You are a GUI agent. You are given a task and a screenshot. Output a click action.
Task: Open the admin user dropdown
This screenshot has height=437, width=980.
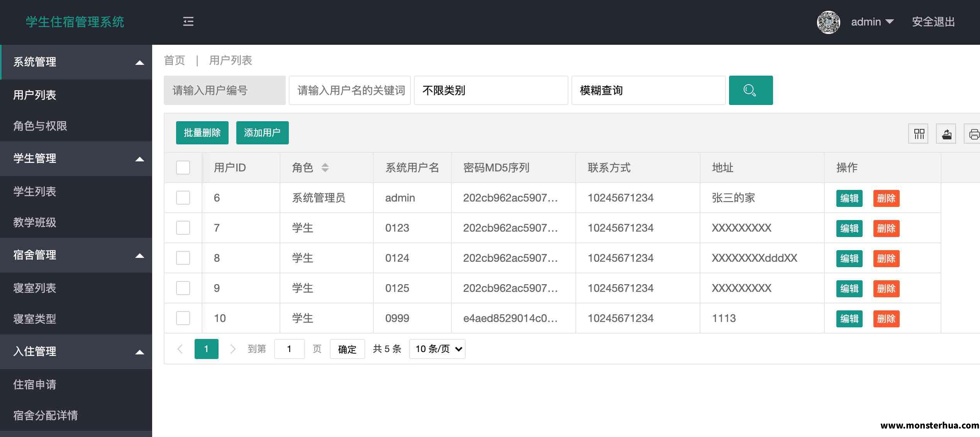873,22
